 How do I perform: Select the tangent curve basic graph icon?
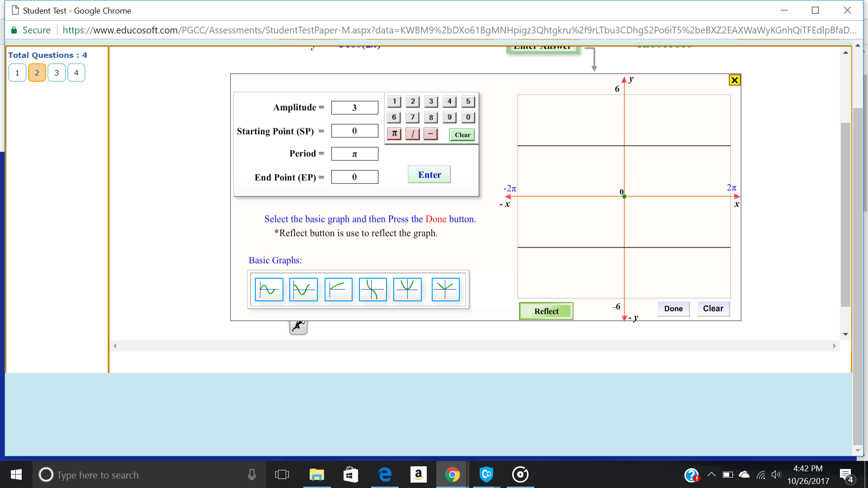tap(373, 289)
